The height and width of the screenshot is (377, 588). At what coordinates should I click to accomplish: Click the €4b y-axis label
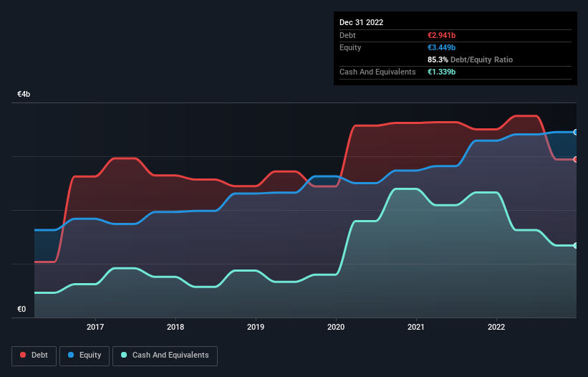[24, 94]
